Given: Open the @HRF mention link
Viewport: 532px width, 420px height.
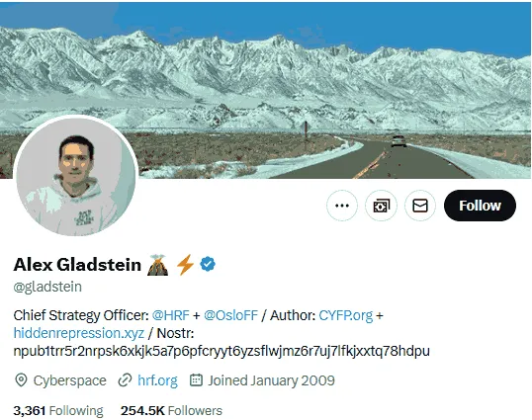Looking at the screenshot, I should tap(171, 315).
